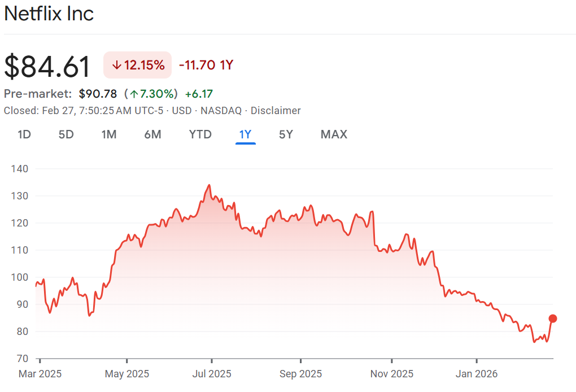Click the red down arrow icon
Image resolution: width=576 pixels, height=392 pixels.
tap(117, 65)
